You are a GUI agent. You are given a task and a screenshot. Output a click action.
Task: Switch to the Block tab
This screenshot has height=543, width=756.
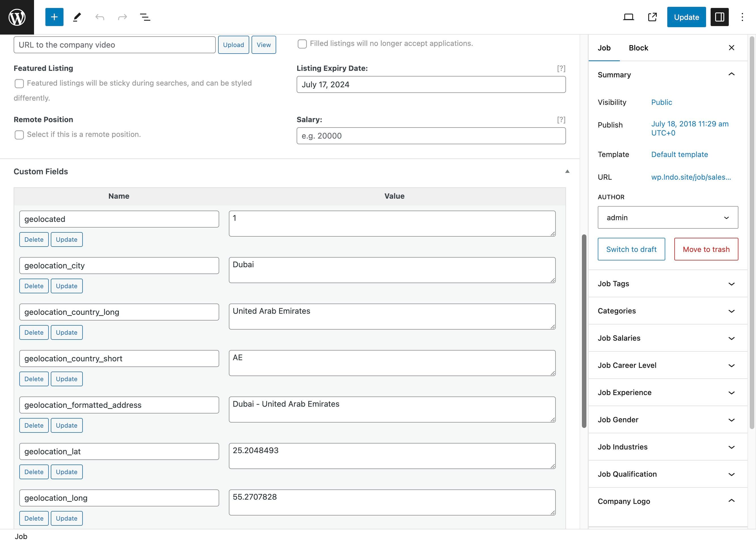[638, 48]
